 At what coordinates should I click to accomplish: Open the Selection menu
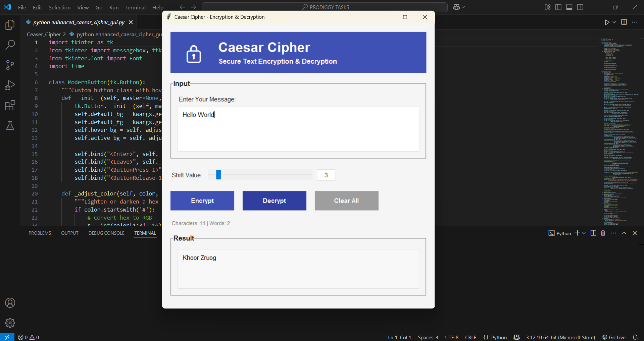(59, 7)
